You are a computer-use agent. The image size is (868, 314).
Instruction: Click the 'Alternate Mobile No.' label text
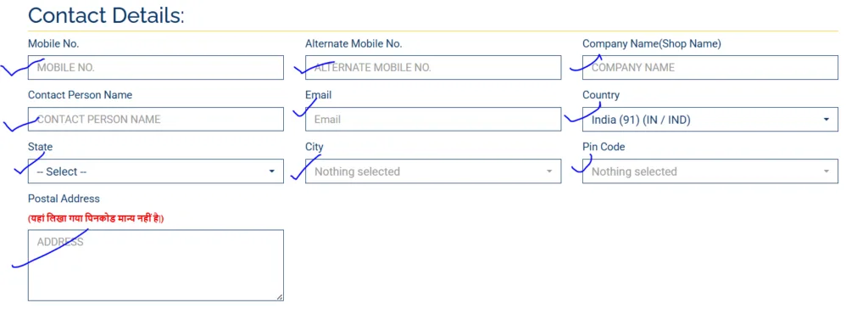[353, 44]
